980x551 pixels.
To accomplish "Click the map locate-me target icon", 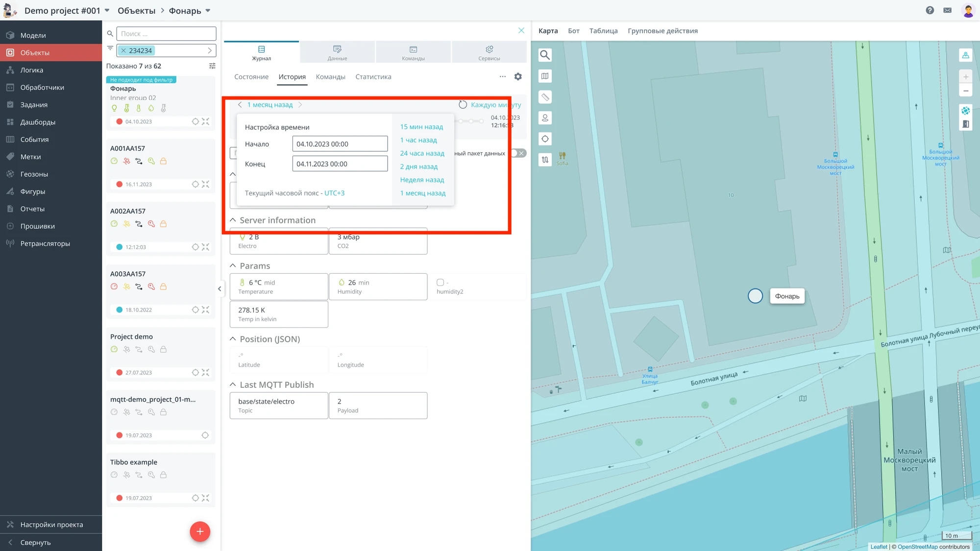I will [545, 139].
